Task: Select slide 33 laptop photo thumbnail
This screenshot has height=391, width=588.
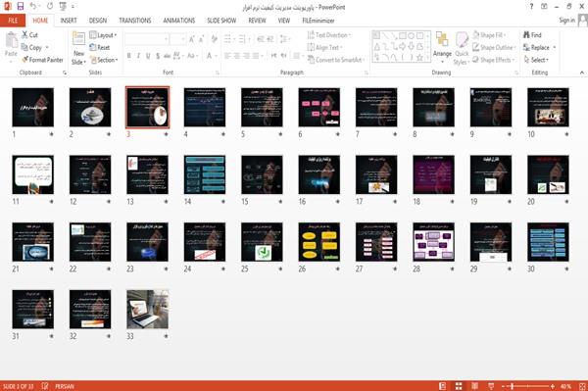Action: (x=147, y=310)
